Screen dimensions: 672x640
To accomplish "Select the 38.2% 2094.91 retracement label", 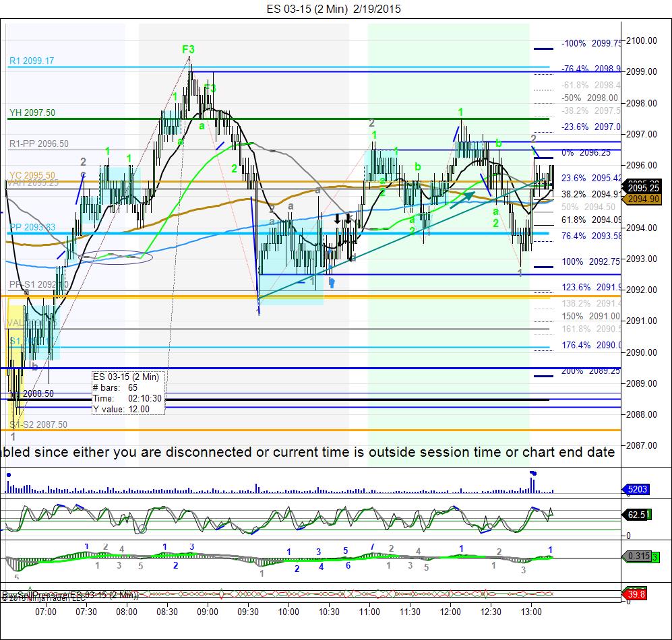I will [x=591, y=194].
